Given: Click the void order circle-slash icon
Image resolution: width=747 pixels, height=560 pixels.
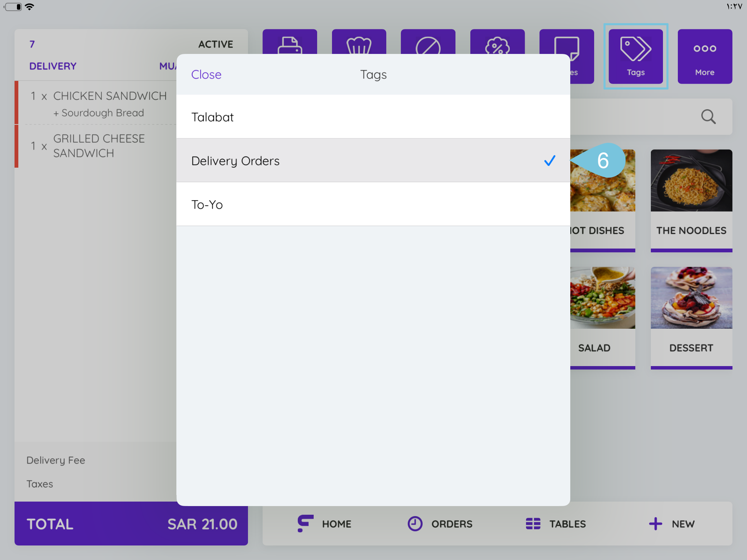Looking at the screenshot, I should click(x=428, y=43).
